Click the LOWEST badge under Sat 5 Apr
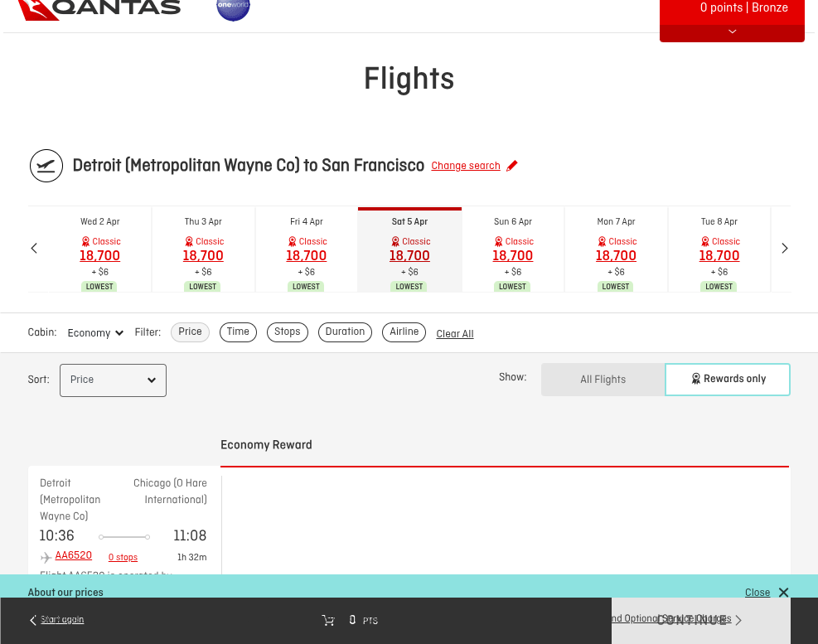Viewport: 818px width, 644px height. [409, 287]
